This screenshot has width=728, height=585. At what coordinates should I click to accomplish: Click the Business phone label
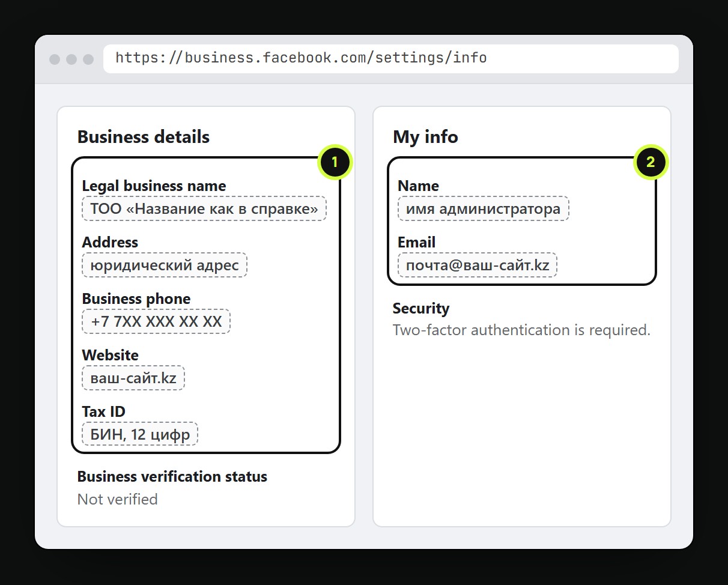point(136,299)
